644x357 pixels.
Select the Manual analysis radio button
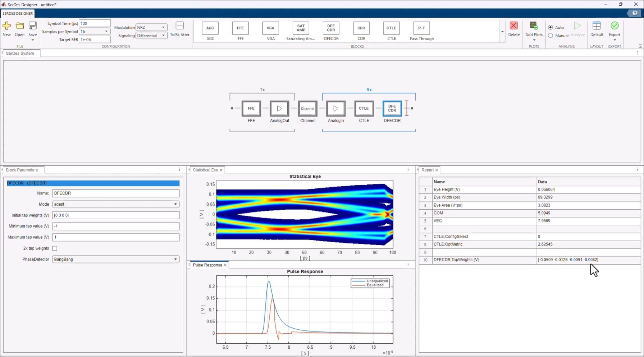(551, 35)
